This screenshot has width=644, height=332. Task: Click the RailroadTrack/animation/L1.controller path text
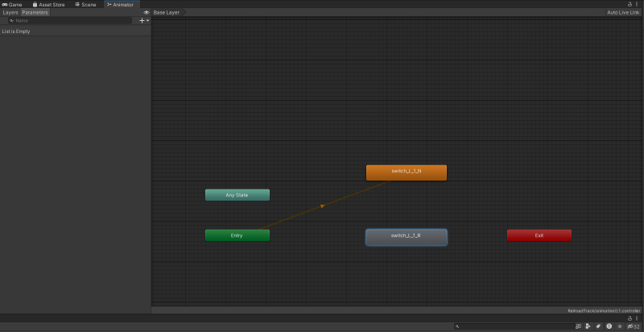604,311
